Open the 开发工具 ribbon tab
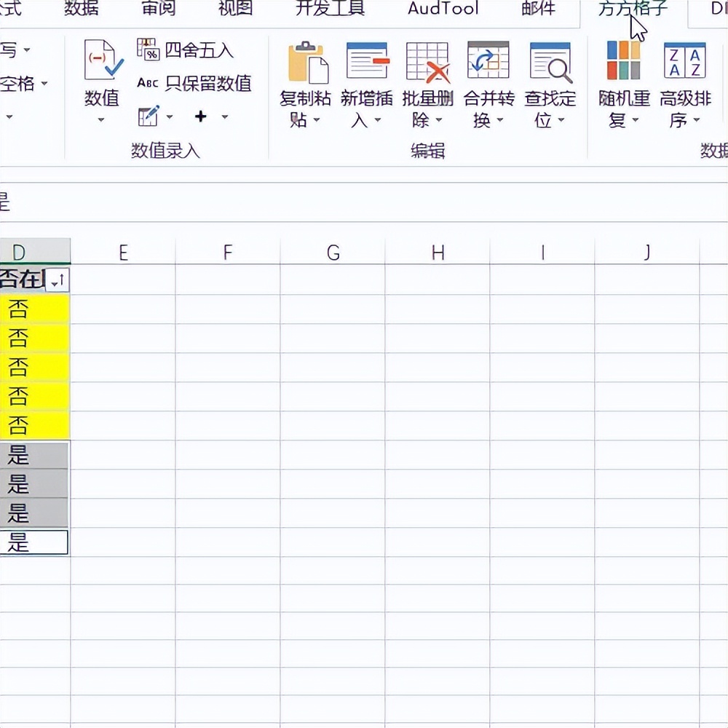This screenshot has width=728, height=728. 330,8
